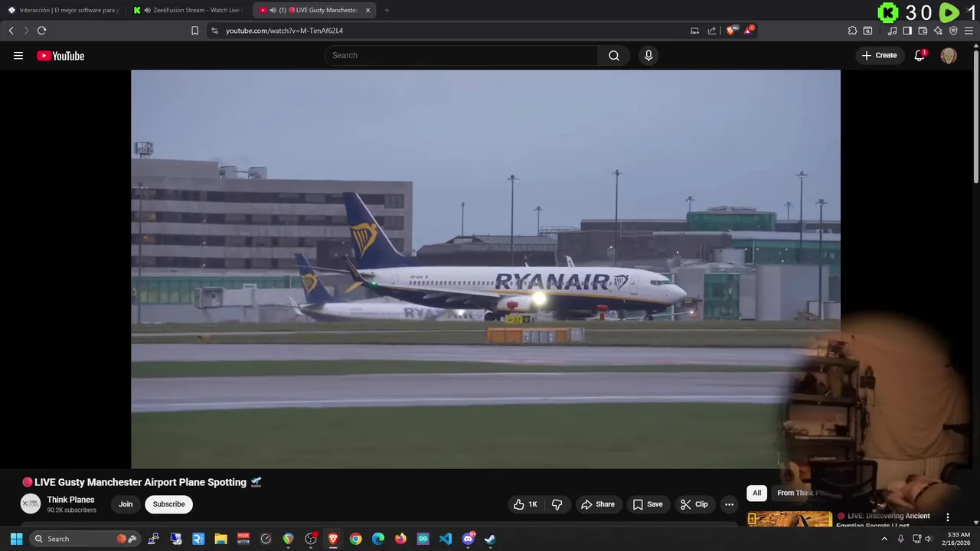Go to the YouTube home logo

tap(60, 55)
